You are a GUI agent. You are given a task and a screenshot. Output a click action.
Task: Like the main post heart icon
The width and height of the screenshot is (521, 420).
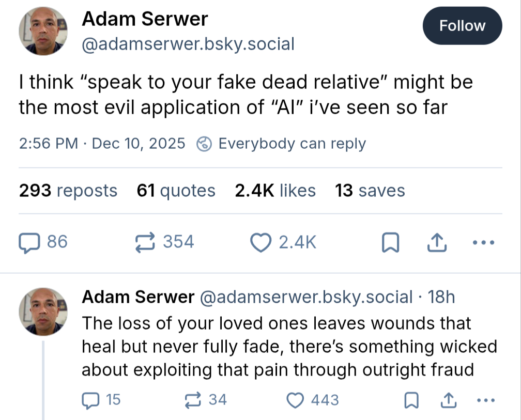tap(261, 242)
